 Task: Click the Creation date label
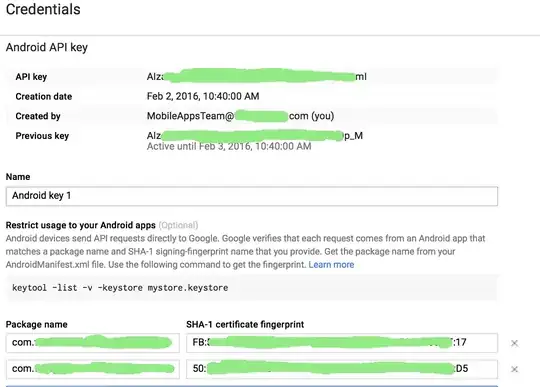coord(44,96)
